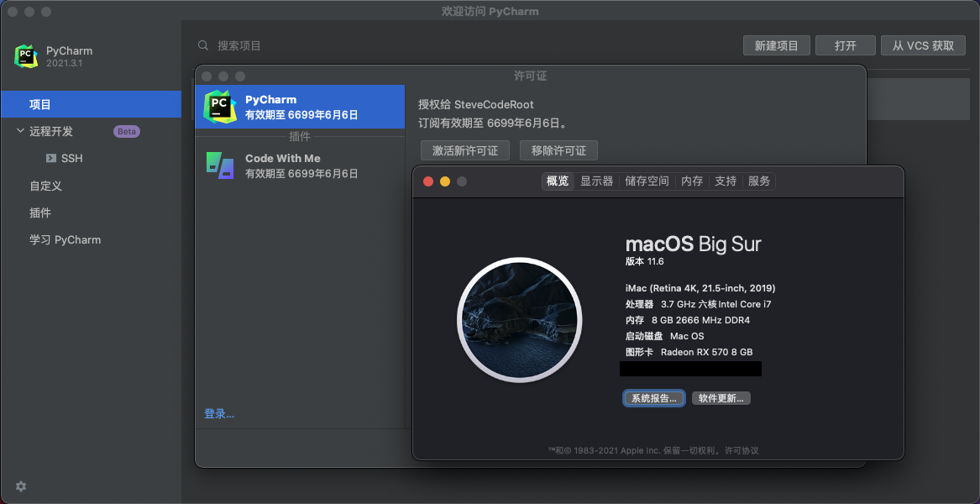Screen dimensions: 980x504
Task: Click the 许可证 dialog title
Action: (530, 76)
